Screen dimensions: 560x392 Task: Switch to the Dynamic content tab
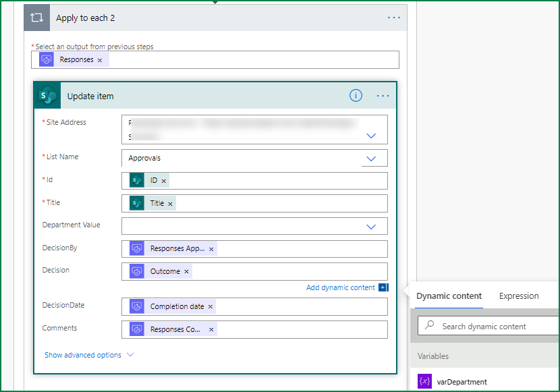click(449, 296)
